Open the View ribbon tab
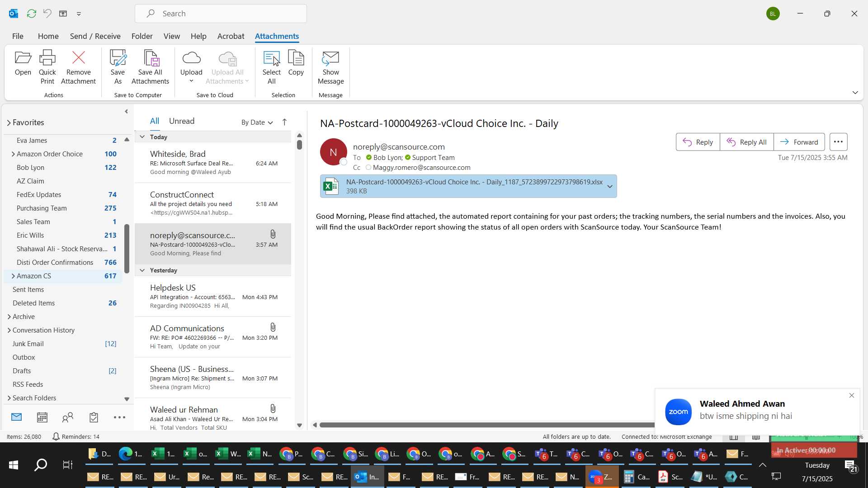Screen dimensions: 868x488 [171, 36]
